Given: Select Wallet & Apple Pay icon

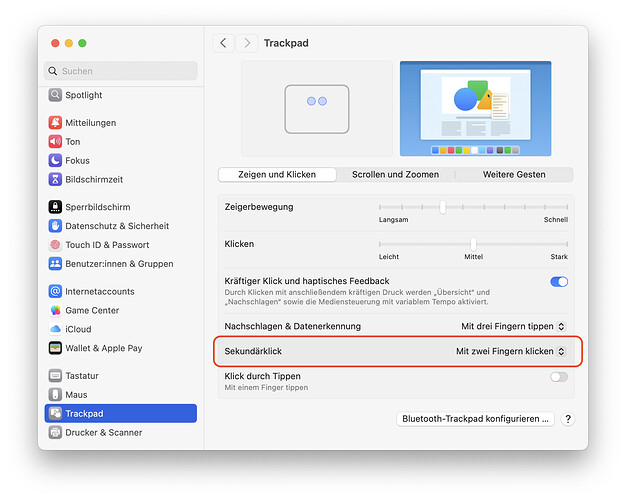Looking at the screenshot, I should point(56,348).
